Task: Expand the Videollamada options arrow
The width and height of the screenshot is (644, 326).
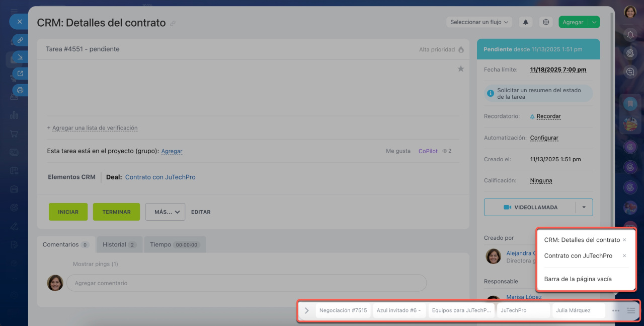Action: tap(584, 207)
